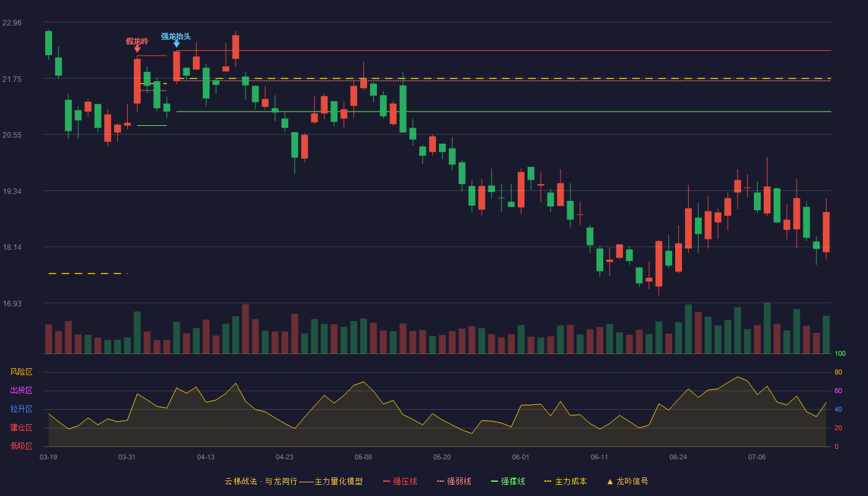Click the 03-19 date label

pyautogui.click(x=48, y=457)
